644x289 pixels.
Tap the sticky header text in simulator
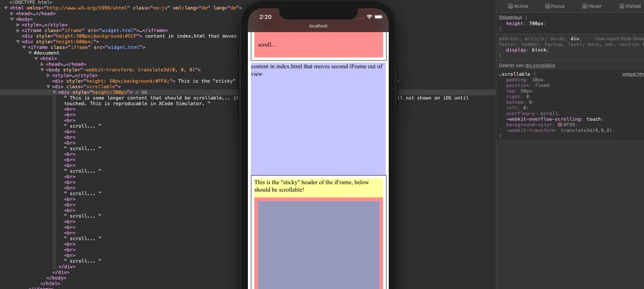(312, 186)
